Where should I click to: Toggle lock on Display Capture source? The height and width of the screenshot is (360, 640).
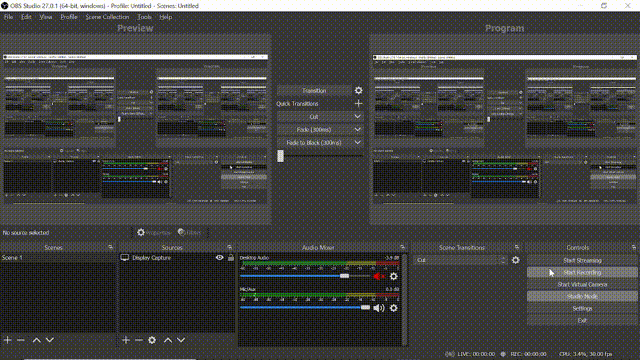coord(231,258)
